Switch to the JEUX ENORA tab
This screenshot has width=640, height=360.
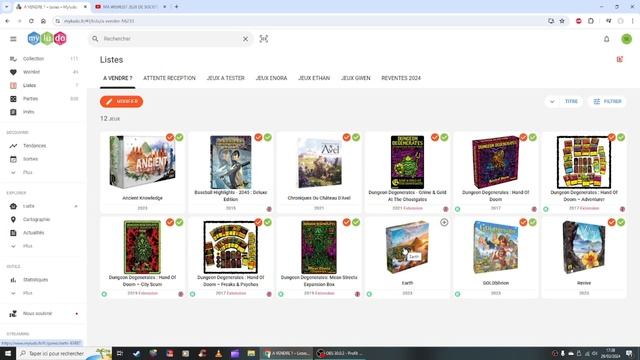click(x=271, y=78)
